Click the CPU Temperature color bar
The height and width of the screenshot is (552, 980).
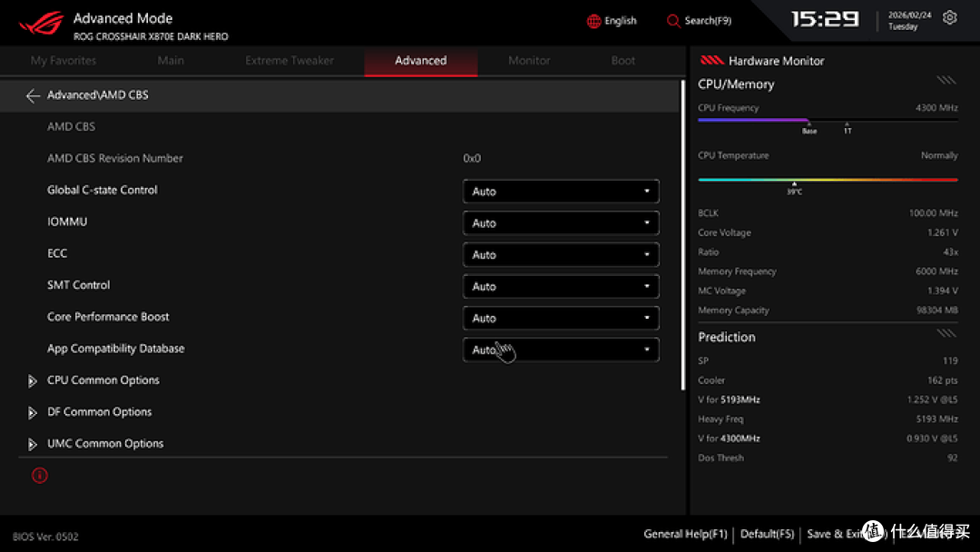tap(828, 180)
